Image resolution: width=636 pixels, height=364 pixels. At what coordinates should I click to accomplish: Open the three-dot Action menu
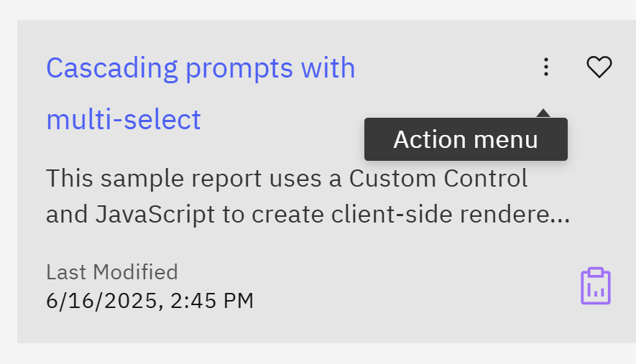tap(546, 67)
